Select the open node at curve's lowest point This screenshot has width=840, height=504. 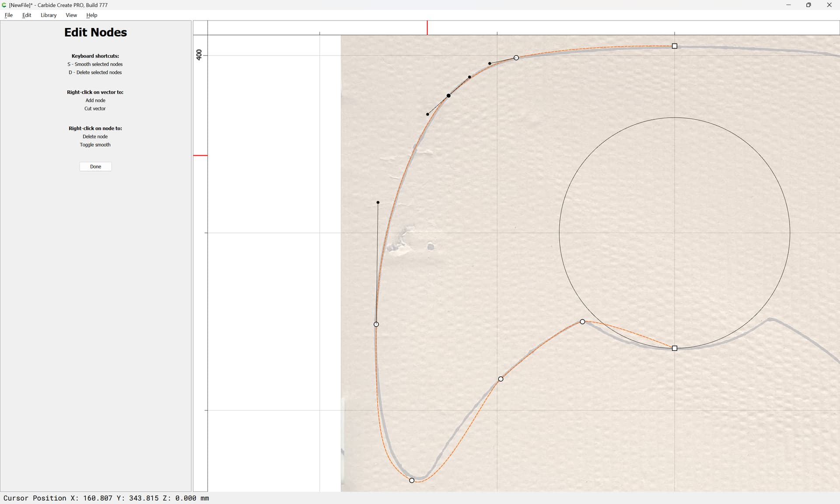click(x=412, y=480)
